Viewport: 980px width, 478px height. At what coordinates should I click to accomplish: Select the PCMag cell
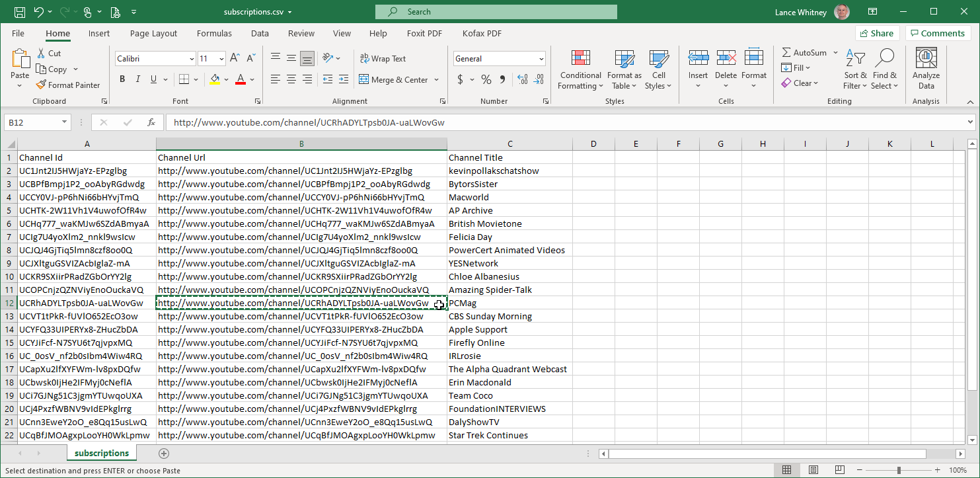(x=509, y=303)
